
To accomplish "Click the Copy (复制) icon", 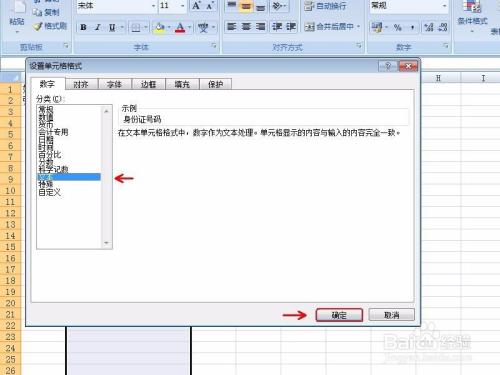I will [x=37, y=12].
